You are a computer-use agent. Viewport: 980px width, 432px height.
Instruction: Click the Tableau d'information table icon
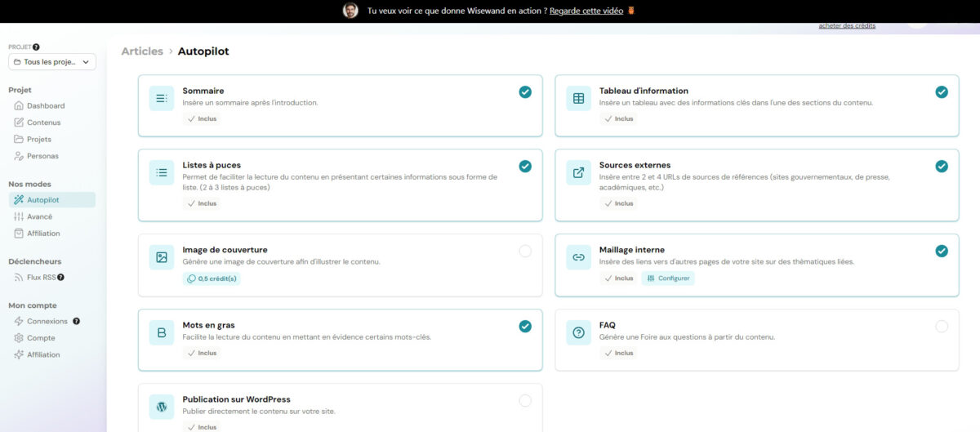(x=578, y=99)
